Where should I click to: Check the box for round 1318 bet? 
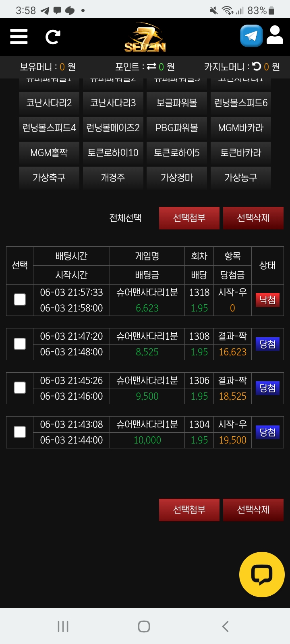20,300
